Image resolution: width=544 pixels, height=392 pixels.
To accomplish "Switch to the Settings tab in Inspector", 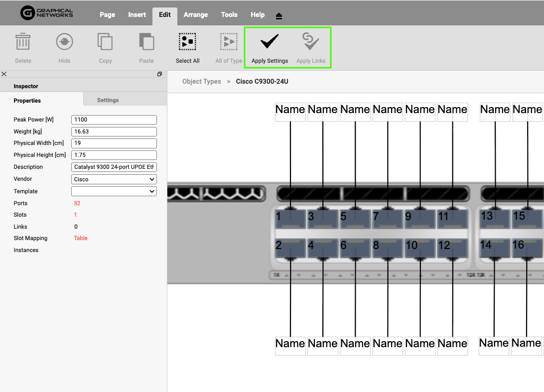I will click(x=108, y=100).
